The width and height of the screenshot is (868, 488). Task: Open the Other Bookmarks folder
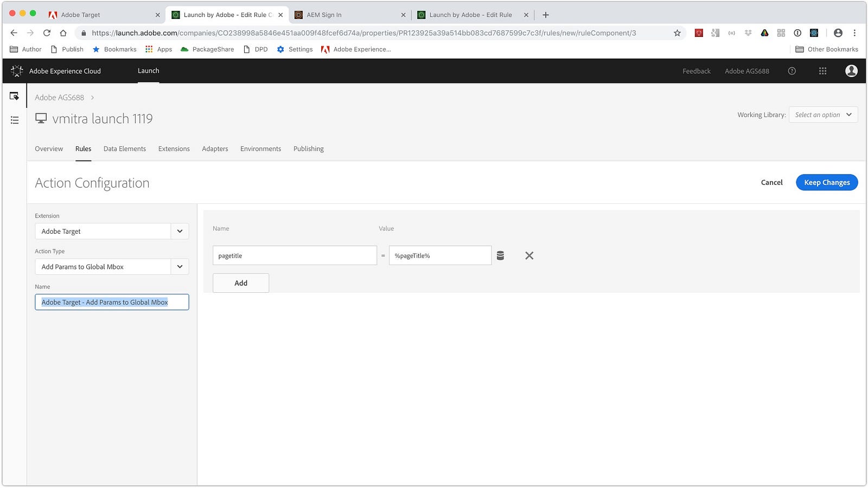click(x=827, y=49)
